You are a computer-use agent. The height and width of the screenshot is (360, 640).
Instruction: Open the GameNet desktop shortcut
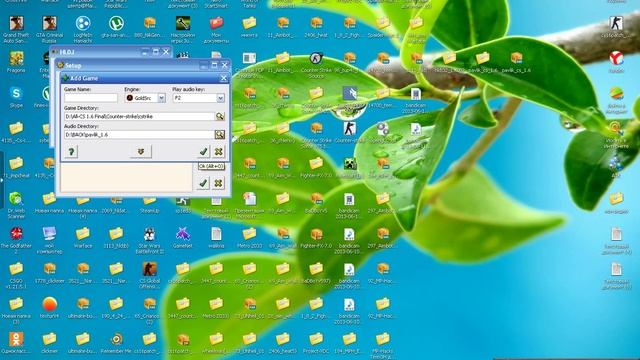pos(183,234)
